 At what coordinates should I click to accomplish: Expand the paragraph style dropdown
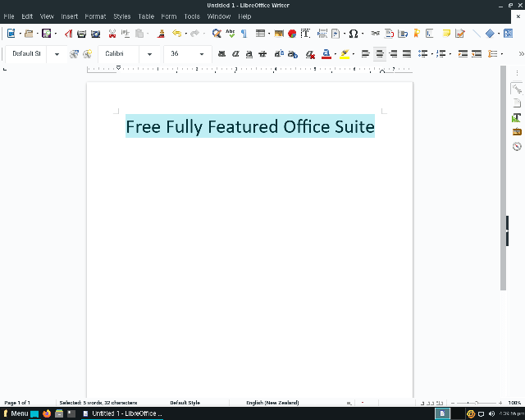pos(57,54)
